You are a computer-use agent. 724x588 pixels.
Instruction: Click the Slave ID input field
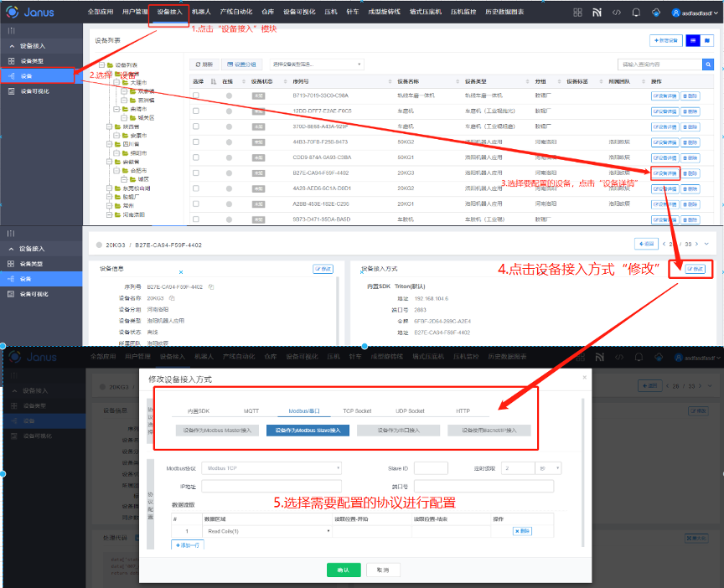[x=431, y=468]
